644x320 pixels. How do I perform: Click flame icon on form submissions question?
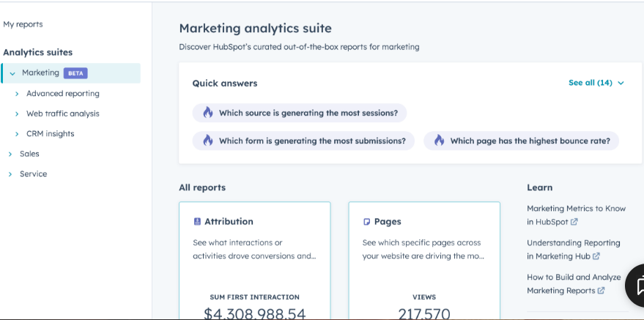click(x=208, y=141)
